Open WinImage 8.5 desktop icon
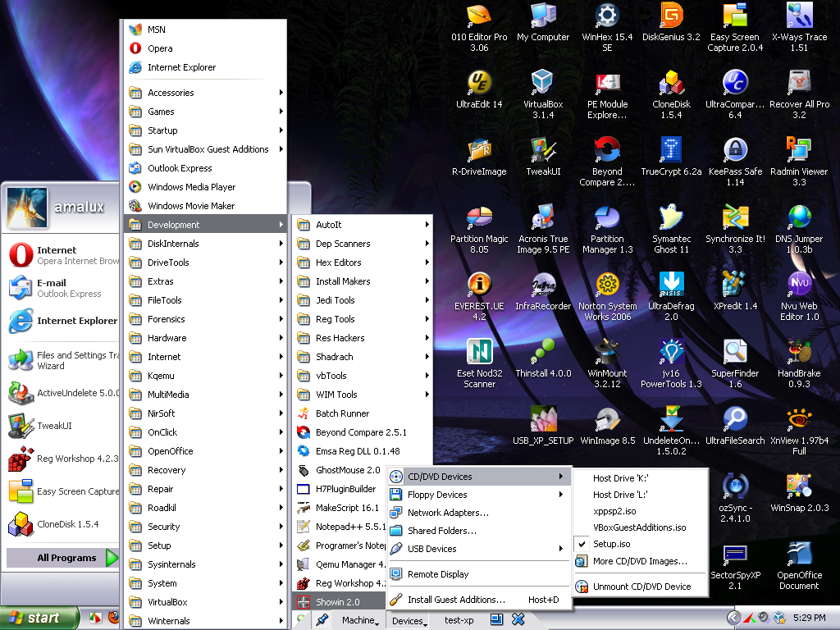Image resolution: width=840 pixels, height=630 pixels. pyautogui.click(x=607, y=427)
